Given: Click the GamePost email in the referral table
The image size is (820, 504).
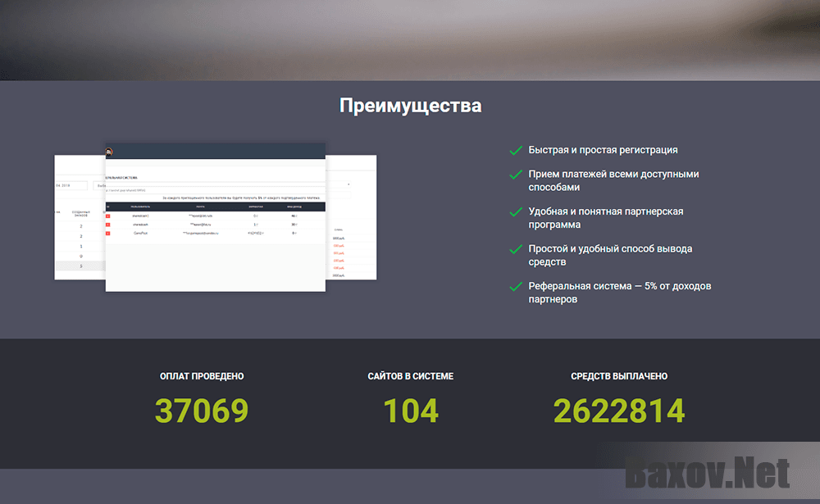Looking at the screenshot, I should 198,234.
